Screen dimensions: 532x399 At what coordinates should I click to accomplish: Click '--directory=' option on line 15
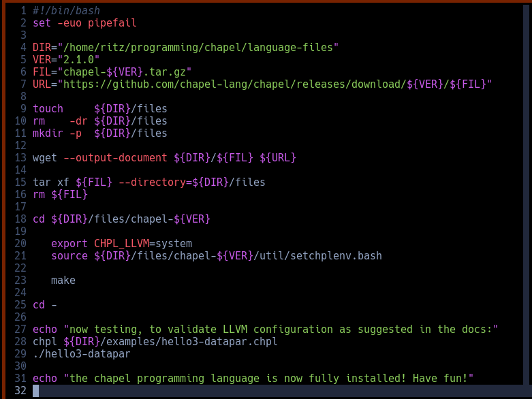pos(155,182)
